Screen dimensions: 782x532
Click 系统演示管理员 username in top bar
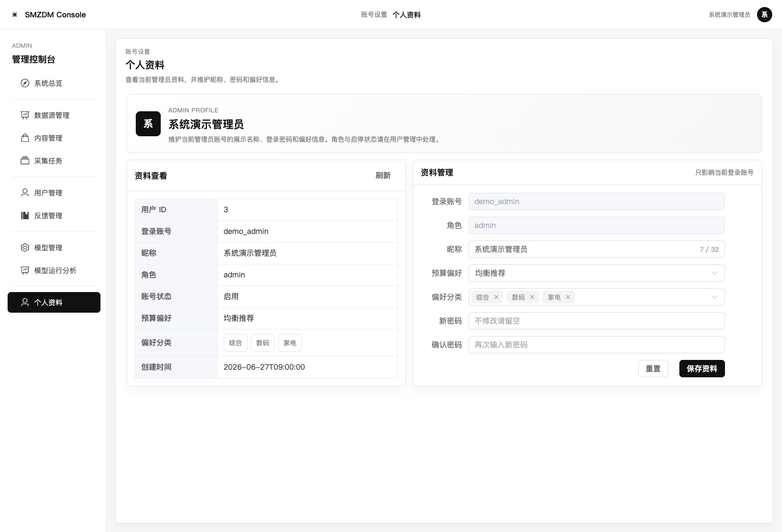coord(729,15)
